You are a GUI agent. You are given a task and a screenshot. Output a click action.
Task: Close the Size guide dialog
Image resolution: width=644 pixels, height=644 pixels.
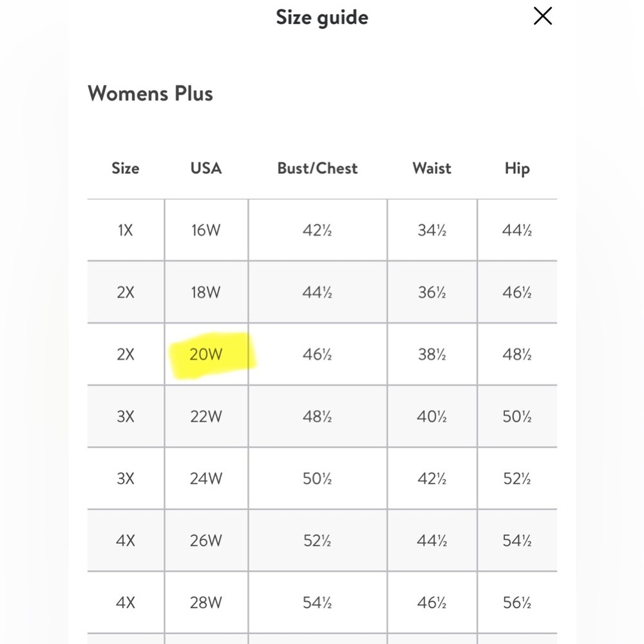[542, 17]
